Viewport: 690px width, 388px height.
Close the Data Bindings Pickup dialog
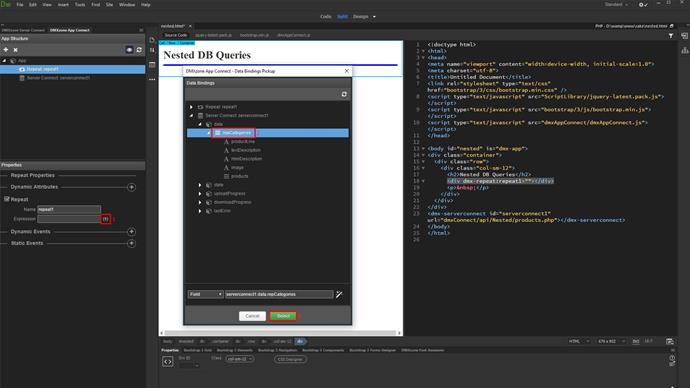click(x=346, y=71)
